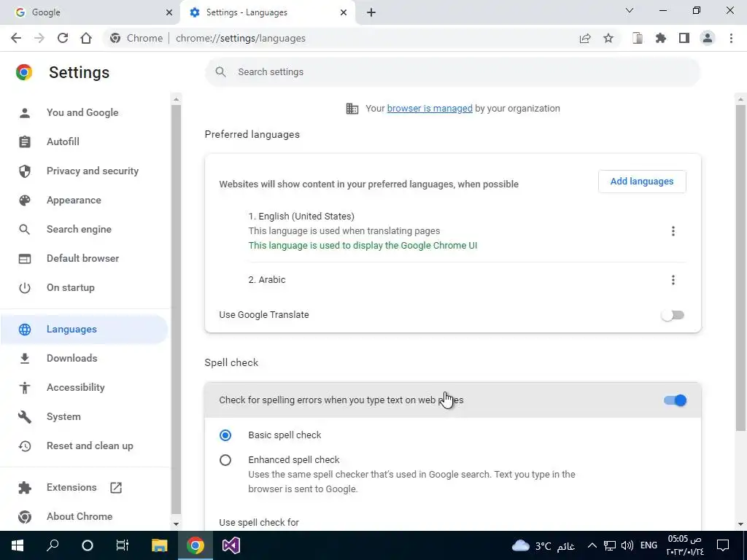Share this page using the share icon
The height and width of the screenshot is (560, 747).
585,38
